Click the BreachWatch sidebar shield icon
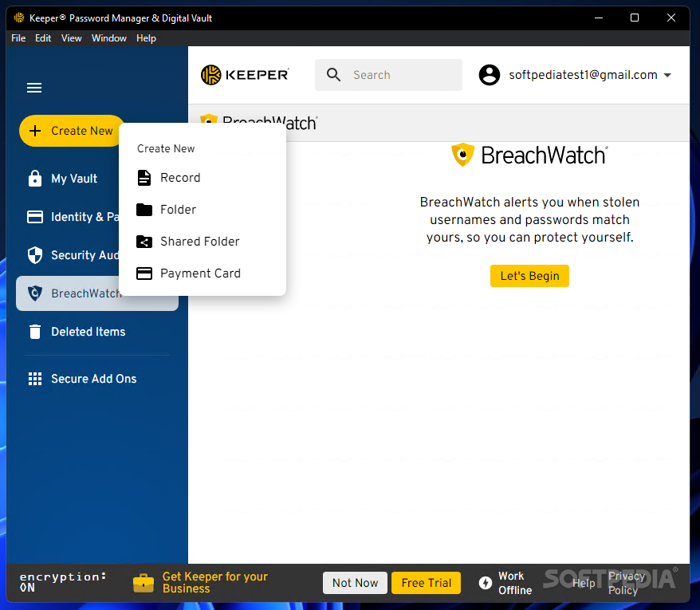The width and height of the screenshot is (700, 610). (x=35, y=293)
